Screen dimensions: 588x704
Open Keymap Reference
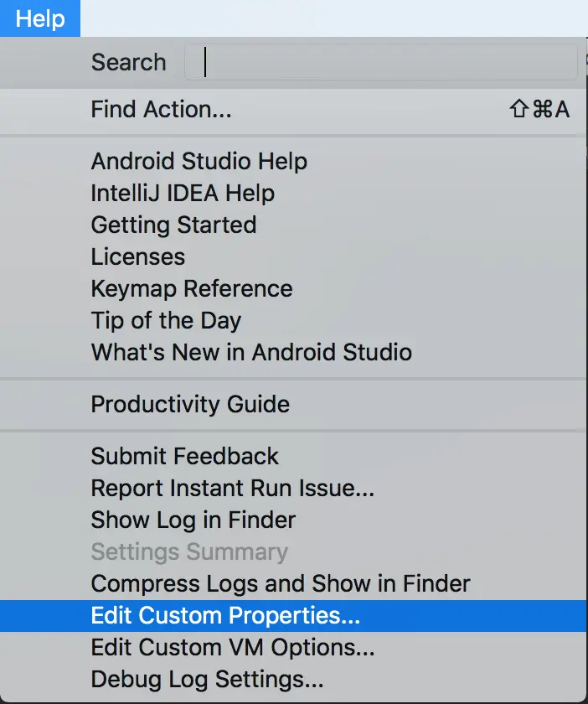click(192, 288)
